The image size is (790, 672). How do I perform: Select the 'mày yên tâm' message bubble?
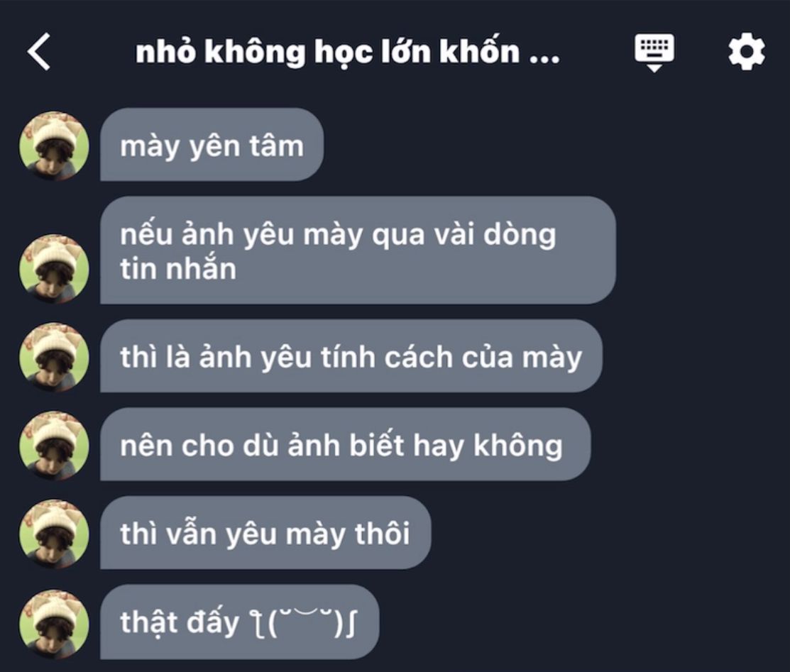212,145
